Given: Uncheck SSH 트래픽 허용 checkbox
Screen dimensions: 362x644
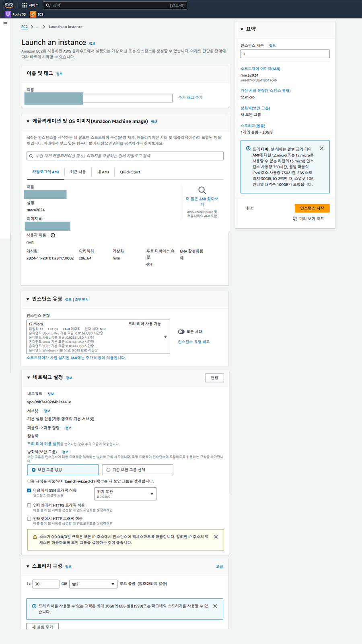Looking at the screenshot, I should coord(29,490).
